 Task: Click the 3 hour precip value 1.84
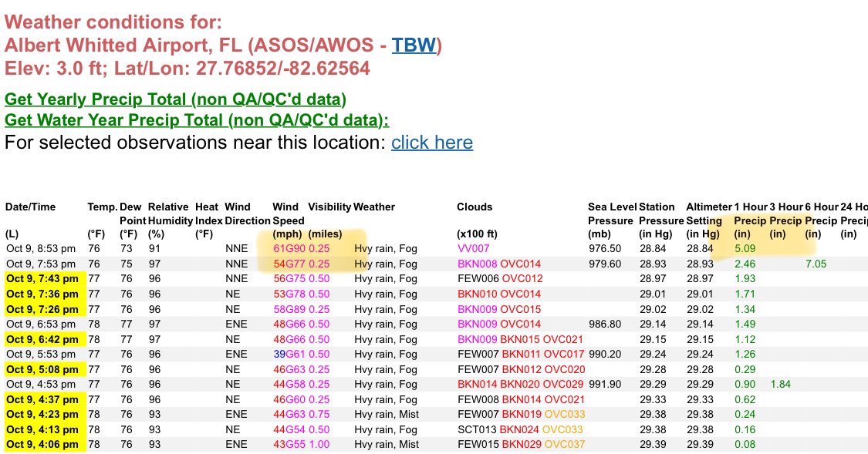pos(781,385)
